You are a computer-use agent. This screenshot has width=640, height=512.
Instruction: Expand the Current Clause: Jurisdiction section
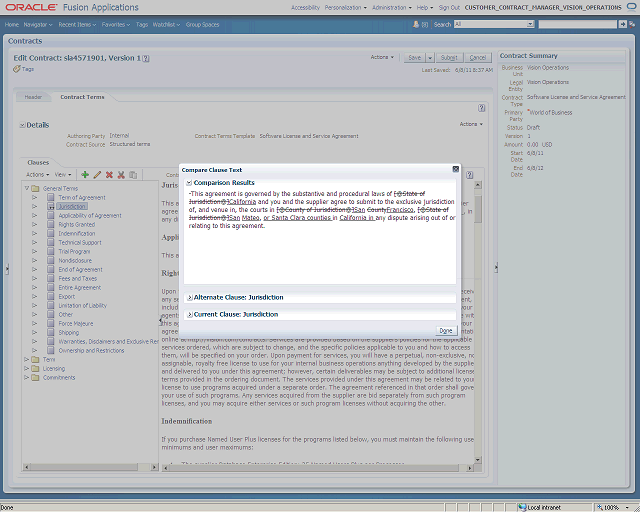click(x=190, y=315)
